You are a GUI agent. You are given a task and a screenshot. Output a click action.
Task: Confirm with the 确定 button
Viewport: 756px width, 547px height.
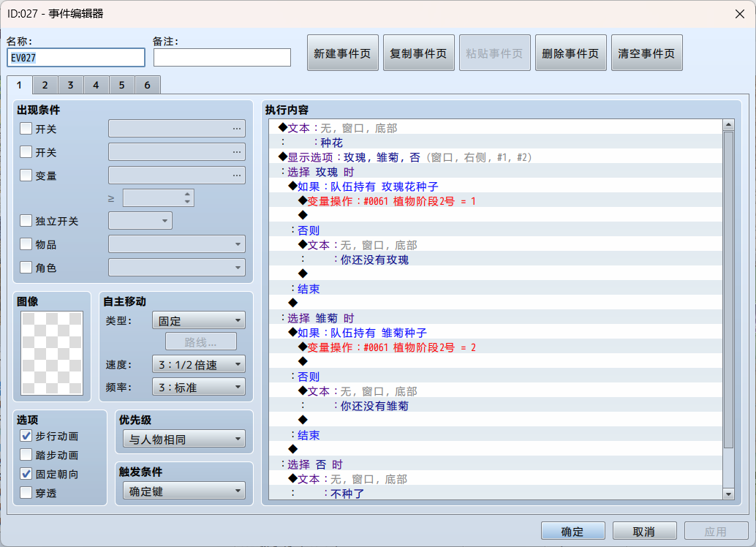click(x=572, y=531)
